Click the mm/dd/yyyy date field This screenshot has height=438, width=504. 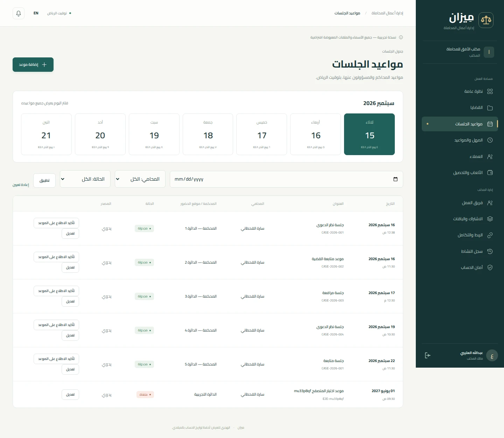pos(286,179)
